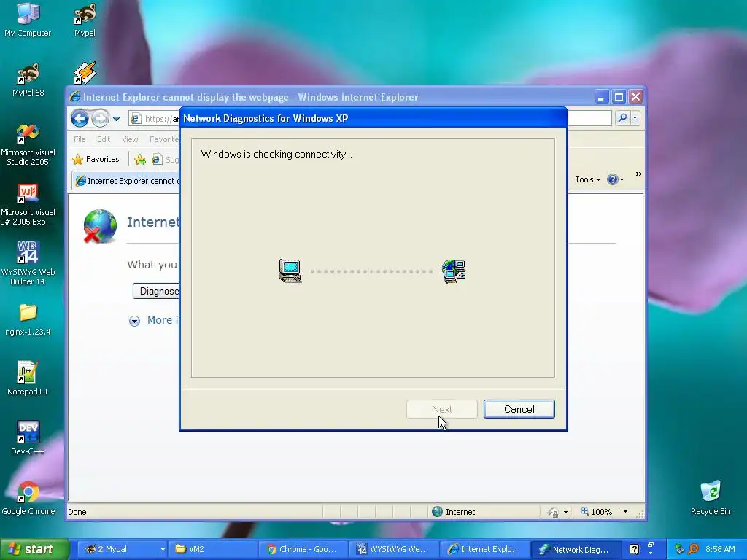The image size is (747, 560).
Task: Click the 8:58 AM system clock
Action: tap(720, 549)
